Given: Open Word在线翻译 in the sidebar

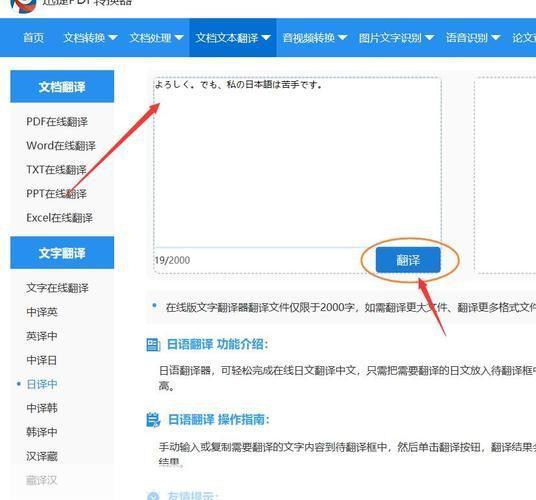Looking at the screenshot, I should coord(61,146).
